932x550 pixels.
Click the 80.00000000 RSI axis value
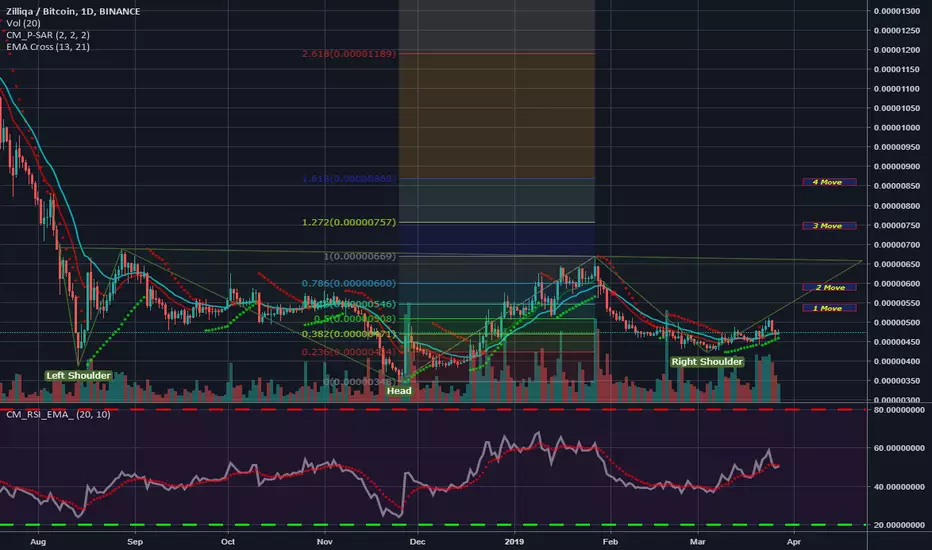tap(899, 410)
